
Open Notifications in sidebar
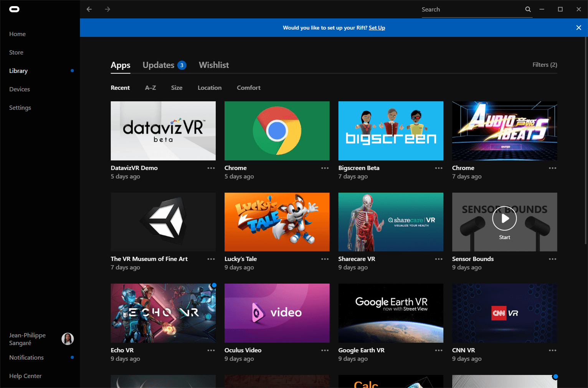[26, 358]
